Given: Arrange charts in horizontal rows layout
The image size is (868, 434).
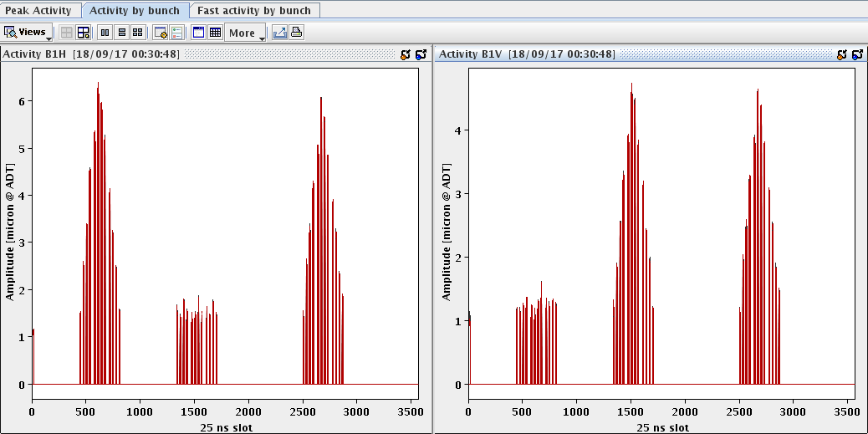Looking at the screenshot, I should (x=122, y=33).
